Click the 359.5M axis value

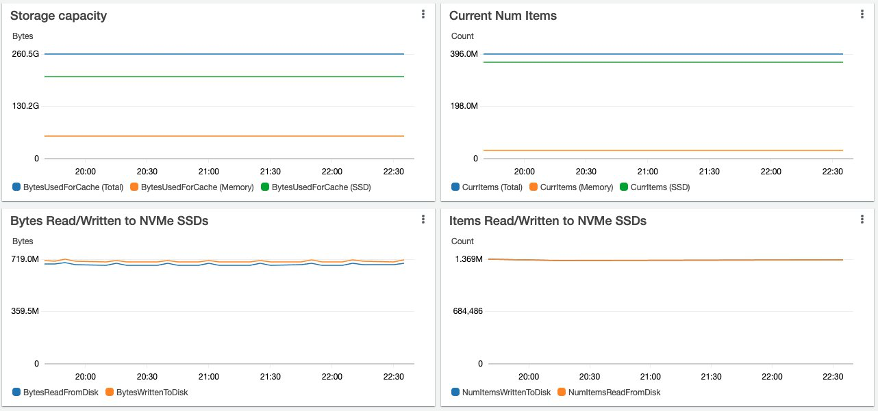click(25, 311)
